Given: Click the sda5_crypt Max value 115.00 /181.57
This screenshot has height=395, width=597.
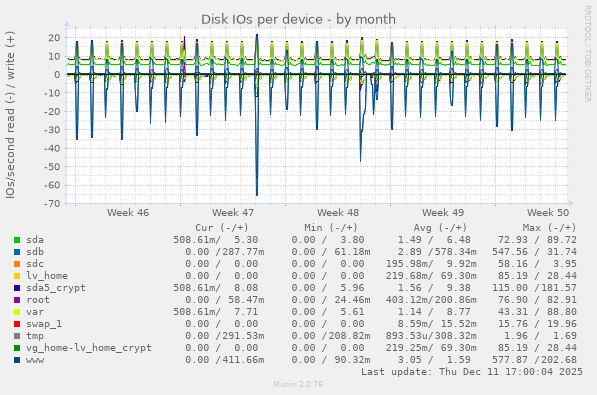Looking at the screenshot, I should pyautogui.click(x=534, y=288).
